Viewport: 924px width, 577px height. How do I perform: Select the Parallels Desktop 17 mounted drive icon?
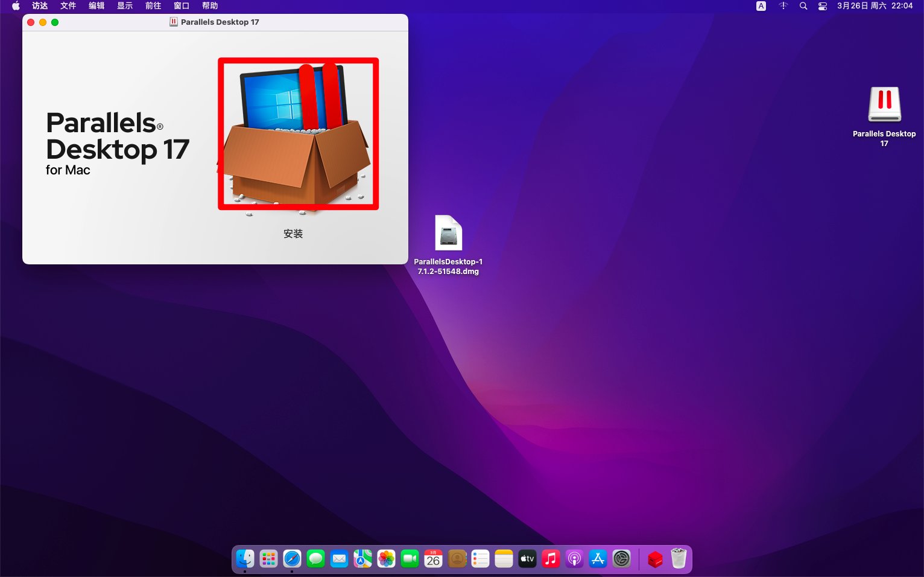tap(884, 105)
